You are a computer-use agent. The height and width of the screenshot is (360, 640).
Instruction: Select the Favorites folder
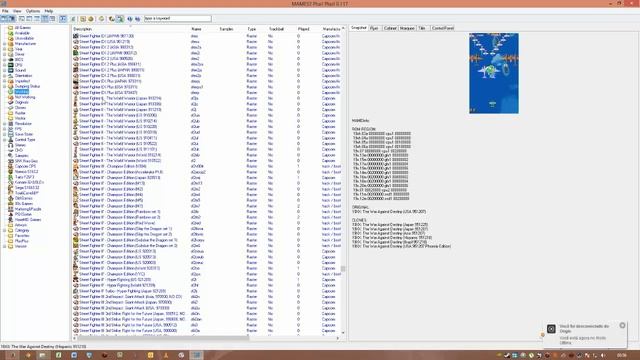pyautogui.click(x=22, y=236)
